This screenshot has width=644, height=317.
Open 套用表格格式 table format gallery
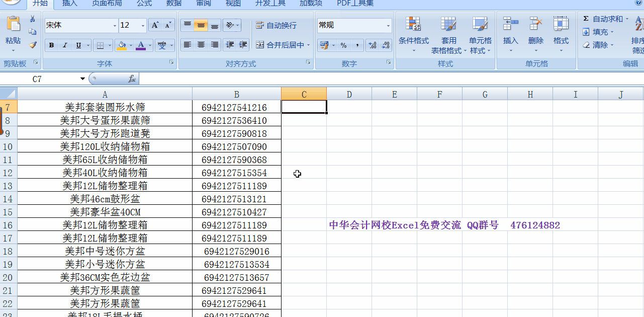click(x=448, y=34)
